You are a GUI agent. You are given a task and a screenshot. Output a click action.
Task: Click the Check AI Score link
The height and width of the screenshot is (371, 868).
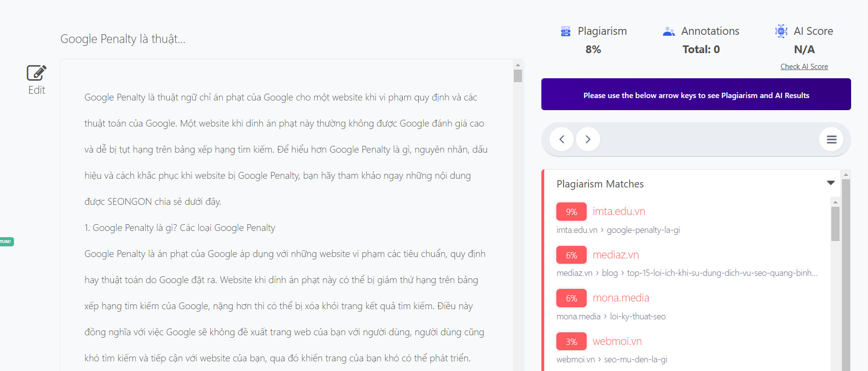[804, 67]
